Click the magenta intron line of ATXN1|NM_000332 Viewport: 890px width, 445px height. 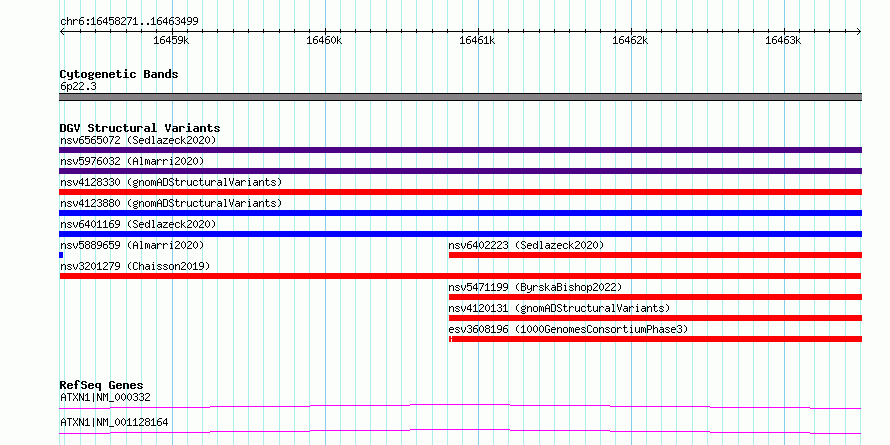pos(460,406)
